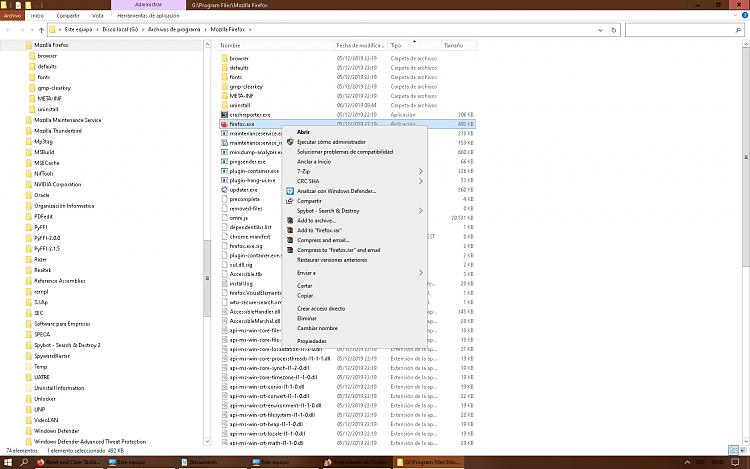Select the plugin-container.exe file icon
This screenshot has height=469, width=750.
(x=224, y=171)
